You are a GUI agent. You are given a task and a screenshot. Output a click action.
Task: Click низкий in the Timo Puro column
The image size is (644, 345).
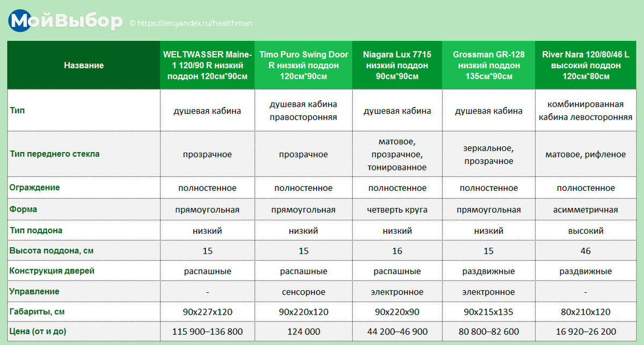303,231
